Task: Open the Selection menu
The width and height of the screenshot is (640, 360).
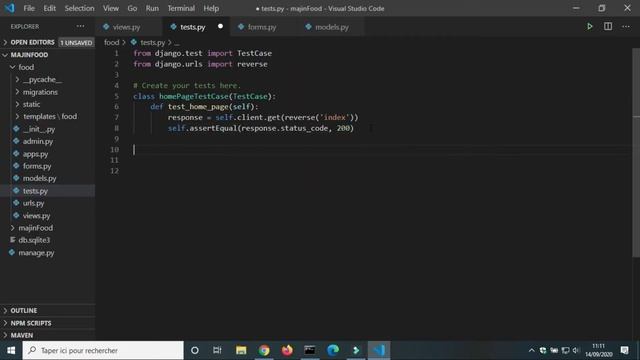Action: tap(79, 8)
